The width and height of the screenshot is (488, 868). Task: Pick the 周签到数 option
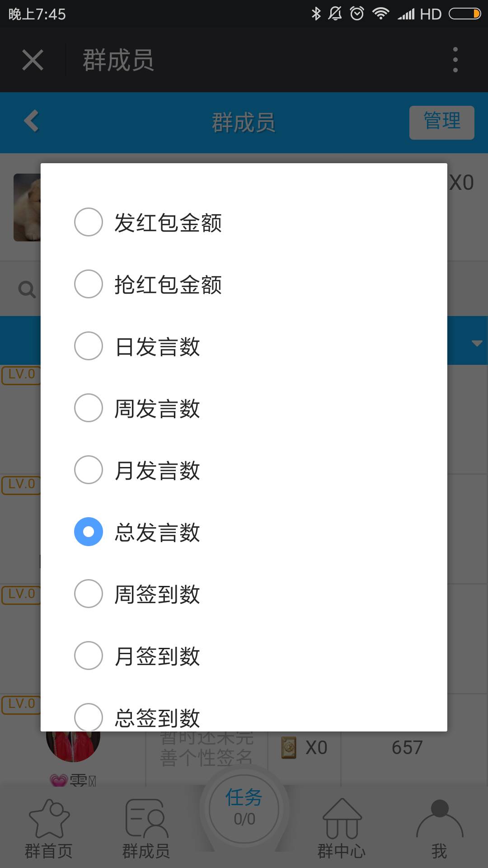pos(89,594)
